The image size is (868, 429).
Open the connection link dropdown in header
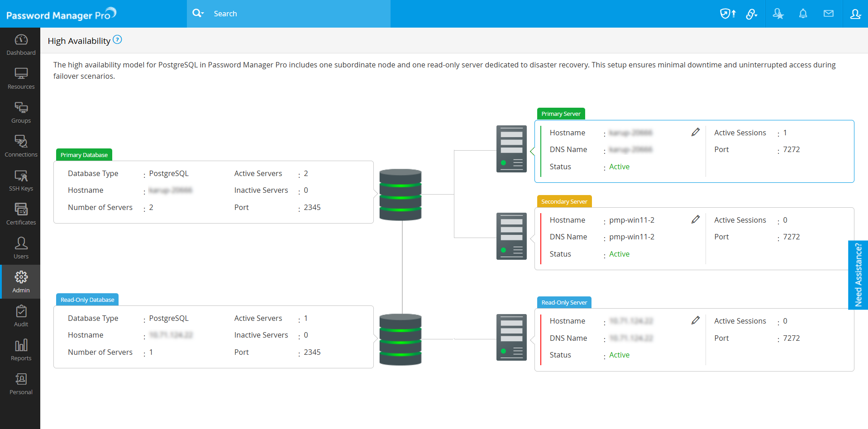coord(752,14)
